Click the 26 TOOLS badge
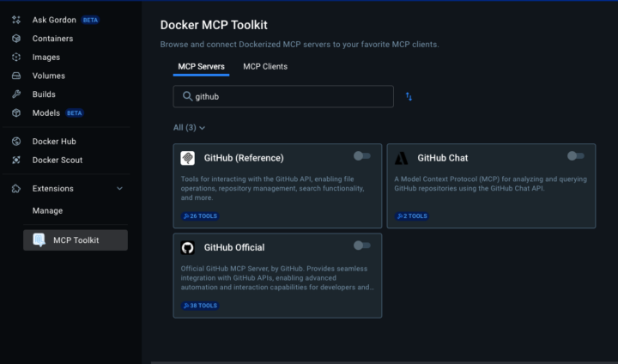 point(200,216)
